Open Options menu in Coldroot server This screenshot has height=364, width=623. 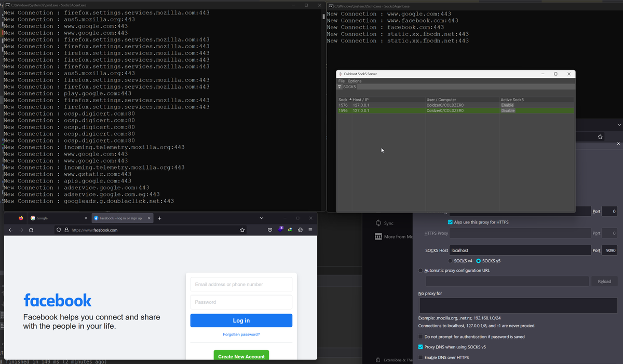(x=355, y=81)
